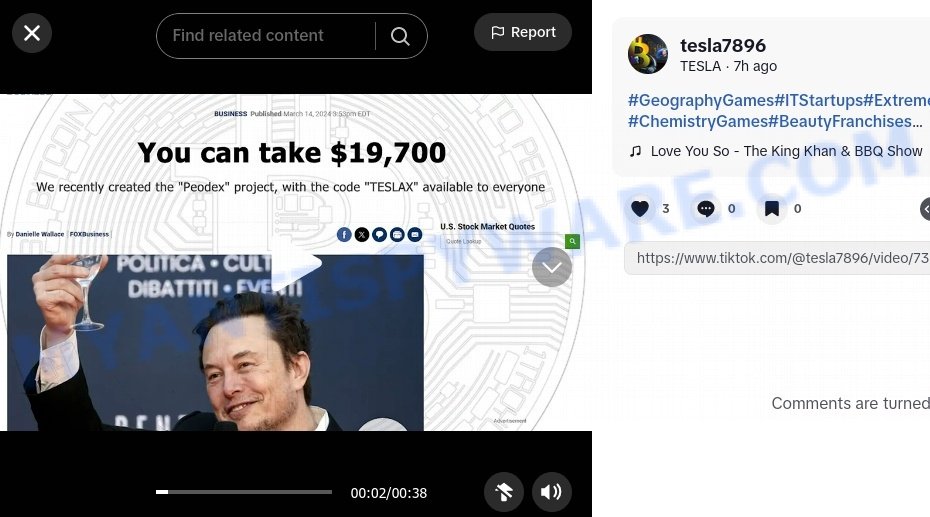Open tesla7896 profile avatar
The image size is (930, 517).
coord(648,54)
